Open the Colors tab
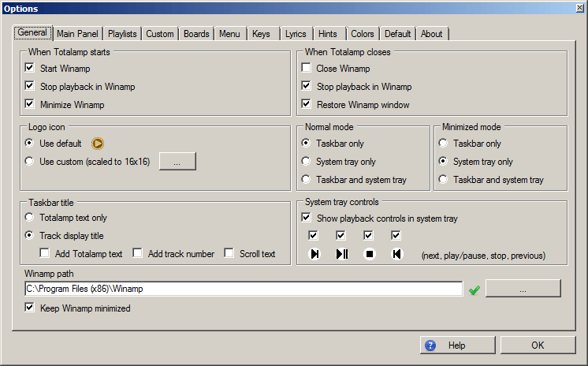 click(x=363, y=34)
